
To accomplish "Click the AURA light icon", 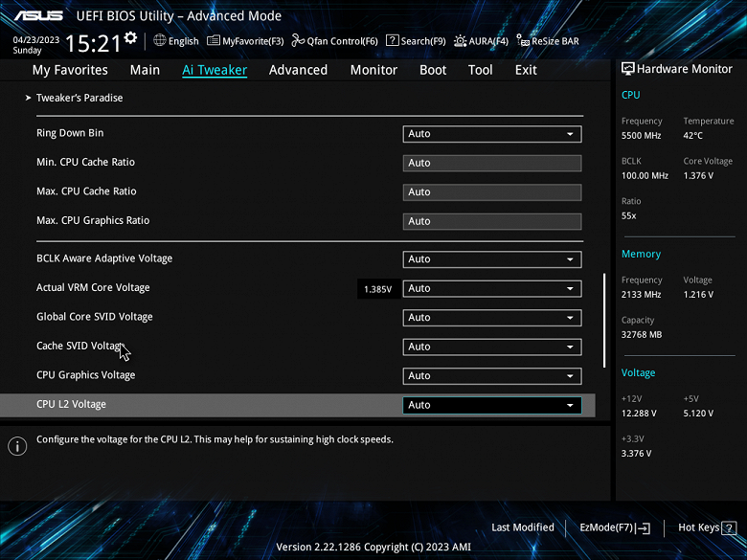I will tap(461, 41).
